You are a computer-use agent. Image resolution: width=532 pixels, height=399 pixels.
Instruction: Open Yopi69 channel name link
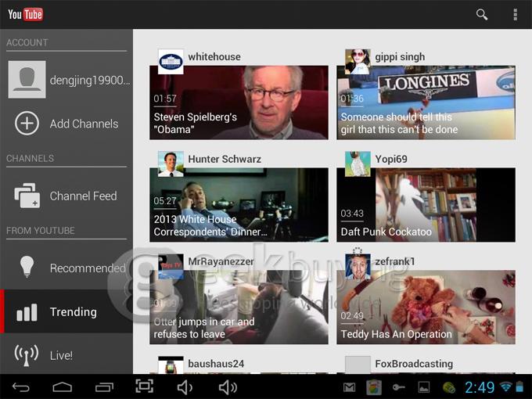pos(391,159)
